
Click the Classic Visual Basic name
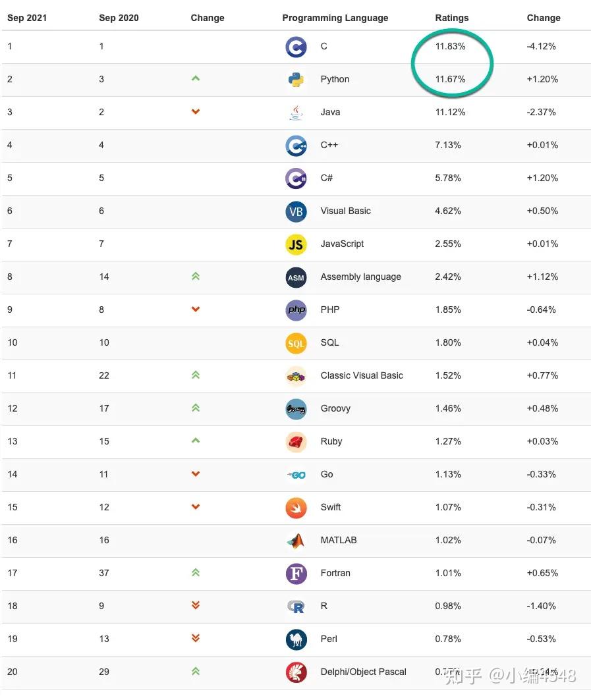362,375
